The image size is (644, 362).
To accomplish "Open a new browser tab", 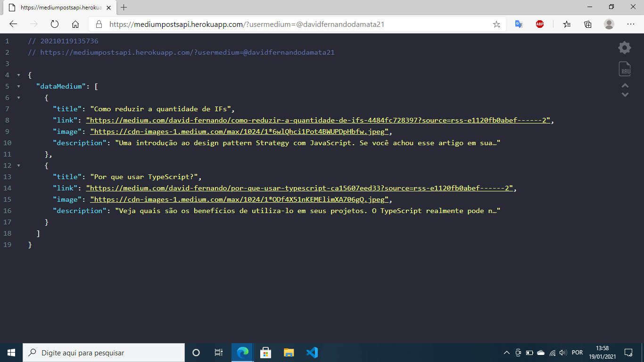I will (124, 8).
